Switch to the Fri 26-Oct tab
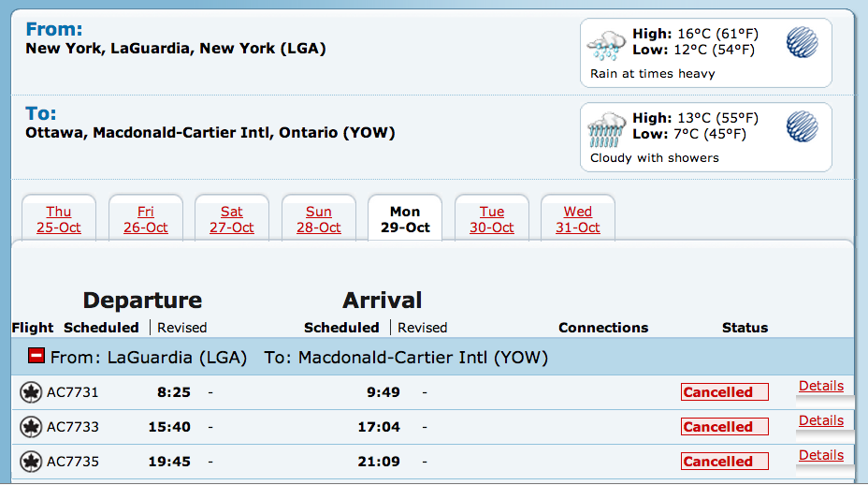The height and width of the screenshot is (485, 868). pyautogui.click(x=146, y=220)
